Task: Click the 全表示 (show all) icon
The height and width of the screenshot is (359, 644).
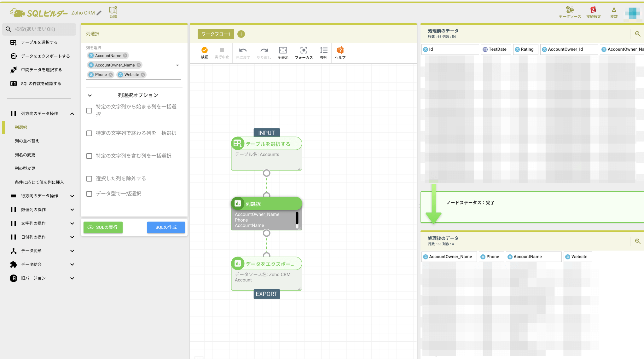Action: click(x=283, y=50)
